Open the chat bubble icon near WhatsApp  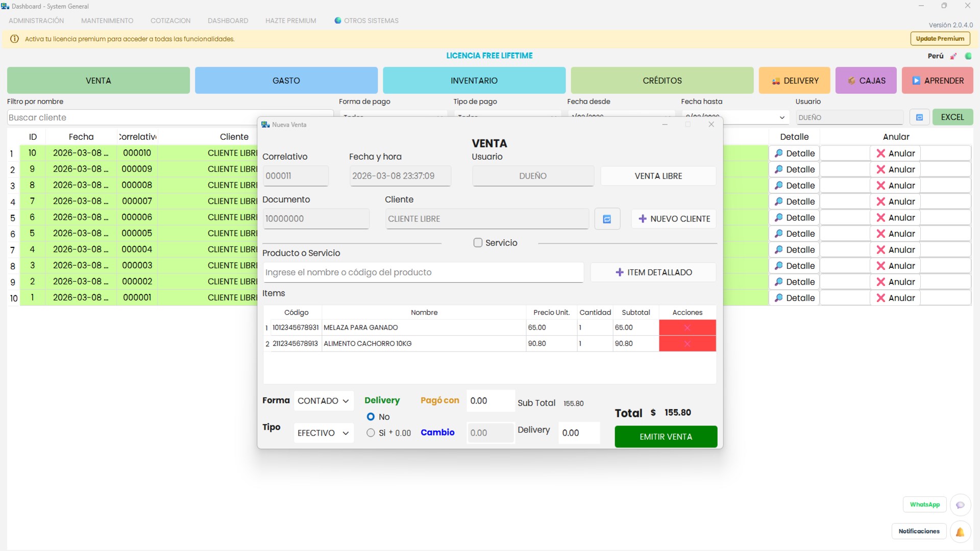960,505
